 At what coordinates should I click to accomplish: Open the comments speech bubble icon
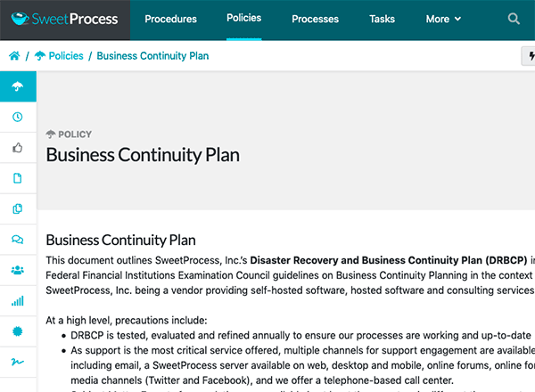(x=18, y=240)
